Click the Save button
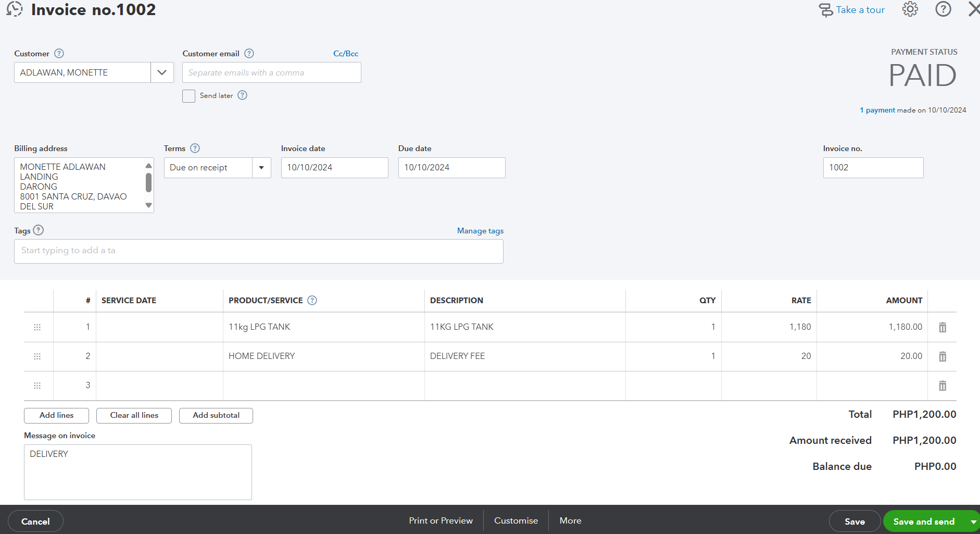 [x=855, y=521]
